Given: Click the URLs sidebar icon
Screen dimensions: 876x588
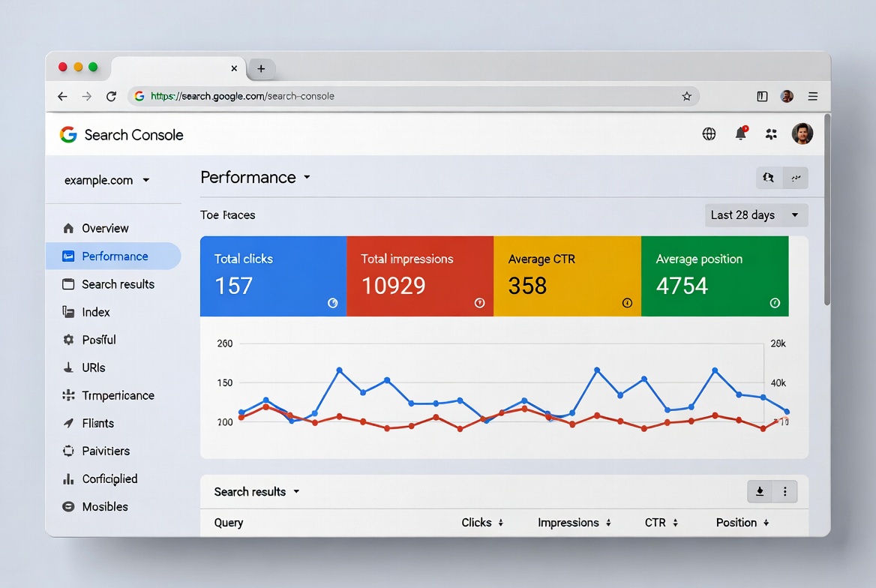Looking at the screenshot, I should [67, 367].
